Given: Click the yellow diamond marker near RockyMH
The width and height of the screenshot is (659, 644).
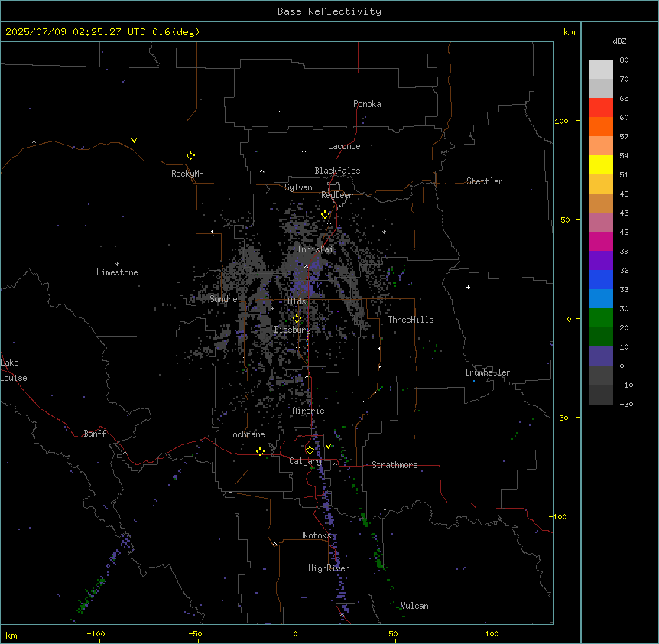Looking at the screenshot, I should click(191, 156).
